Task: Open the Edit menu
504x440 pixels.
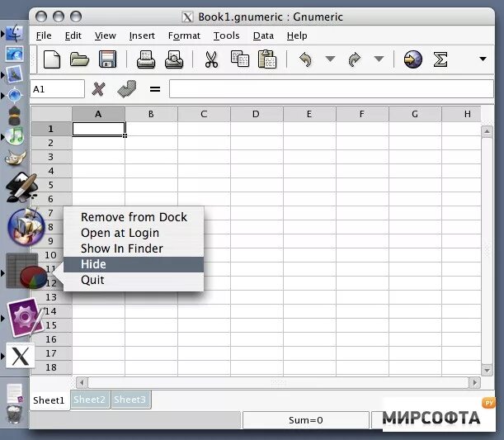Action: [x=73, y=35]
